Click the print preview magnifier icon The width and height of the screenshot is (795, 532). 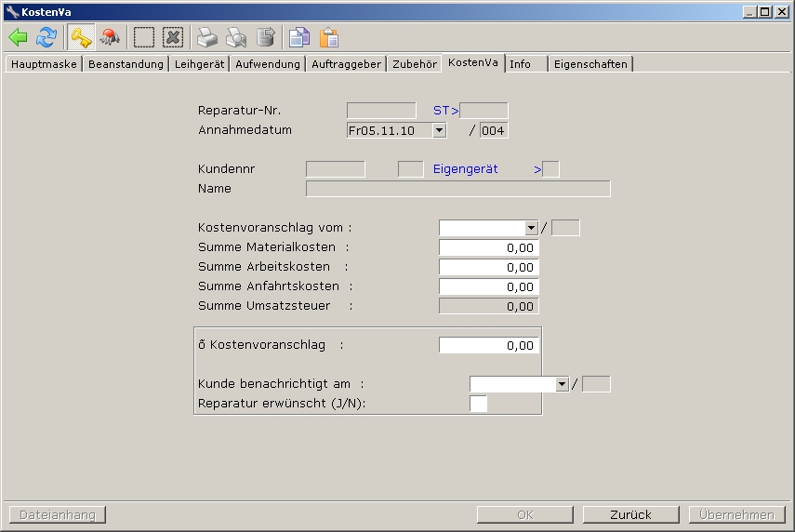pyautogui.click(x=236, y=37)
